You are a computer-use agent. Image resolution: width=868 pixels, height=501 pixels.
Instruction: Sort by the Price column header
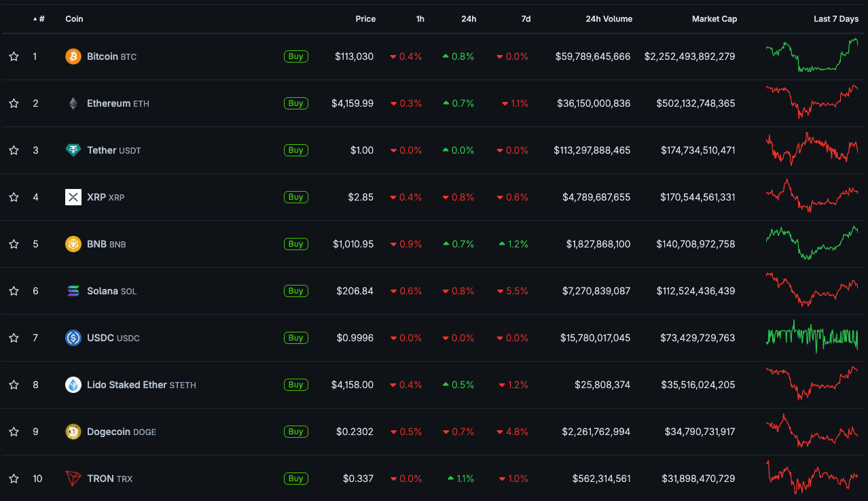(x=365, y=19)
